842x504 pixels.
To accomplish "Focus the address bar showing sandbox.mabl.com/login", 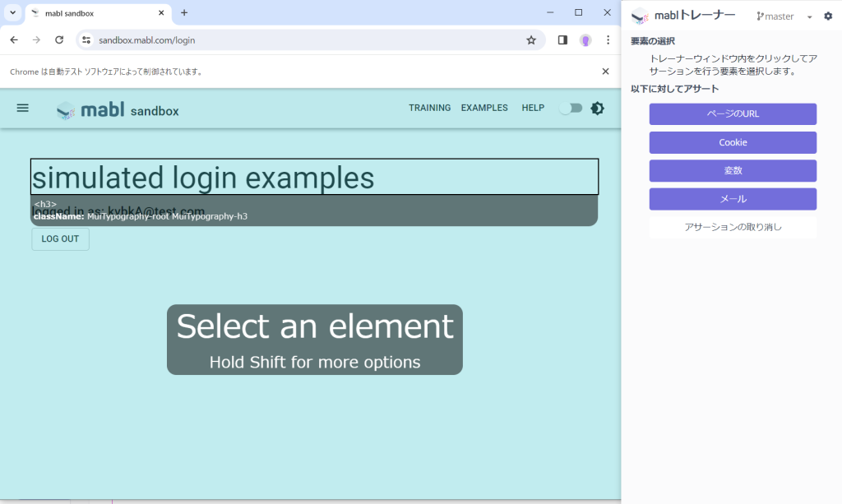I will coord(310,40).
